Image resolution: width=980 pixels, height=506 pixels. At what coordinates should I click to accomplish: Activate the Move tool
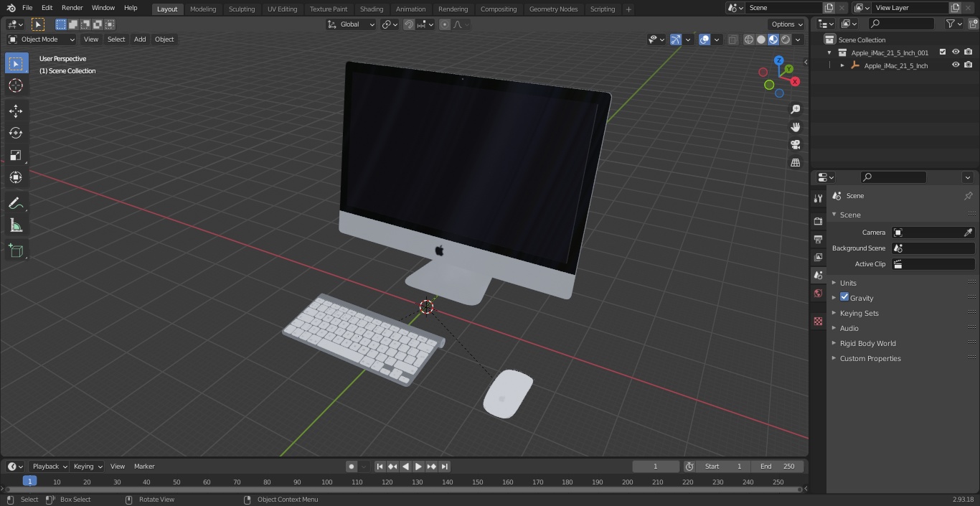(16, 111)
